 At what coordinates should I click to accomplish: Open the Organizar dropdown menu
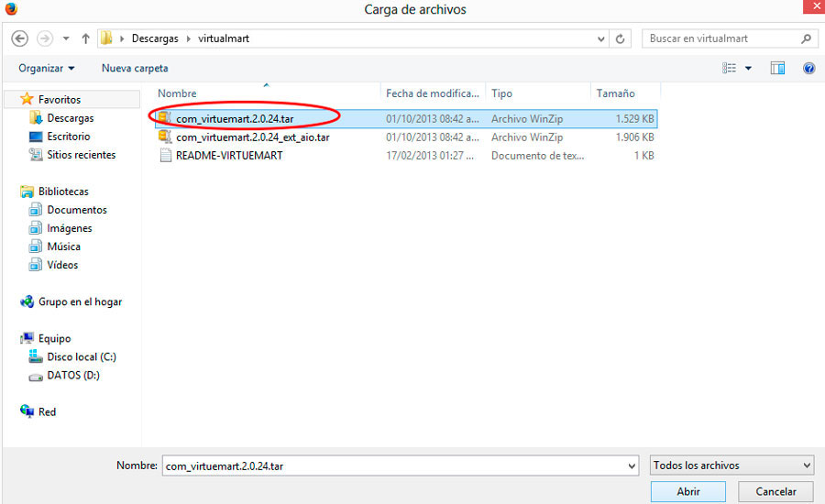point(46,69)
